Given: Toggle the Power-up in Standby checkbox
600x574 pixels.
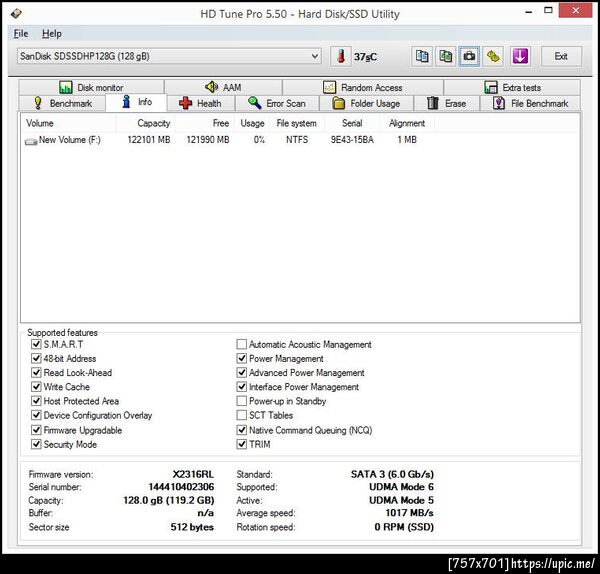Looking at the screenshot, I should click(241, 401).
